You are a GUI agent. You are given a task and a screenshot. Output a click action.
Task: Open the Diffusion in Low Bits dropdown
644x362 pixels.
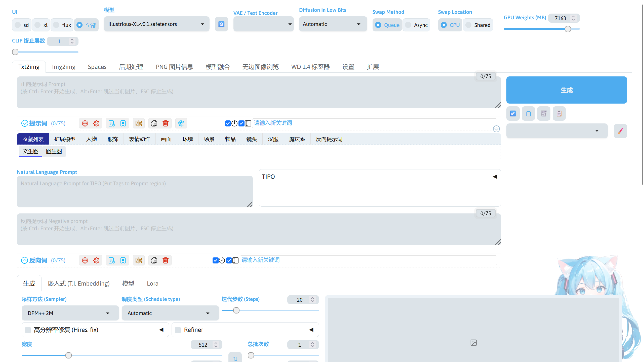[333, 24]
